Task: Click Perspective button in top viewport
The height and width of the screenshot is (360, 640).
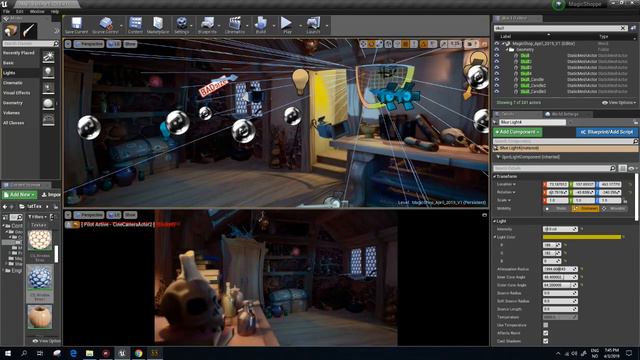Action: tap(89, 44)
